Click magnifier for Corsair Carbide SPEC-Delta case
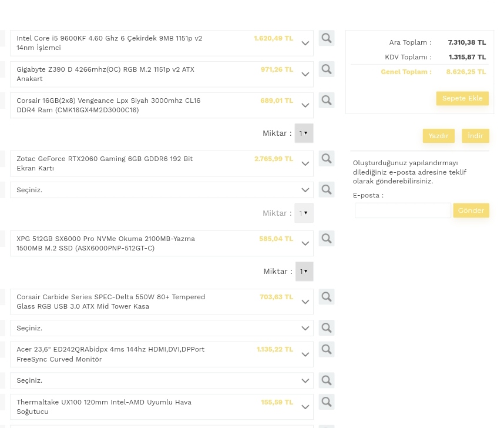504x428 pixels. (x=327, y=297)
